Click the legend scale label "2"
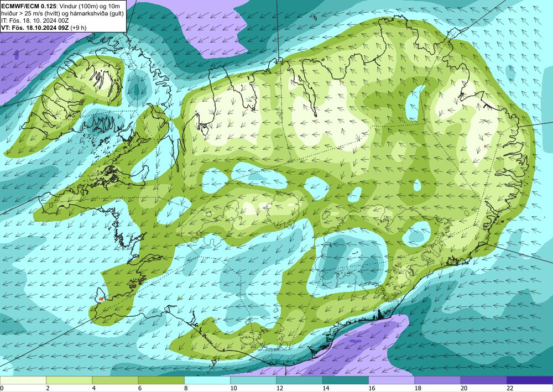The height and width of the screenshot is (392, 553). tap(48, 388)
